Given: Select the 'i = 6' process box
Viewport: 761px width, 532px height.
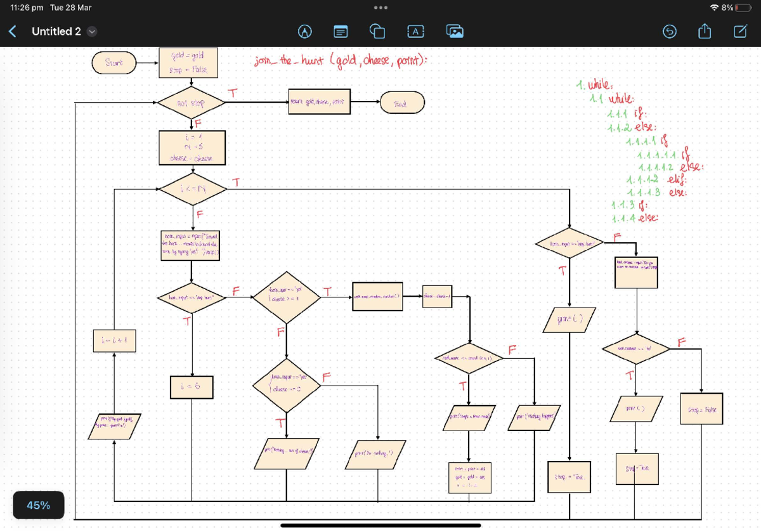Looking at the screenshot, I should coord(191,387).
